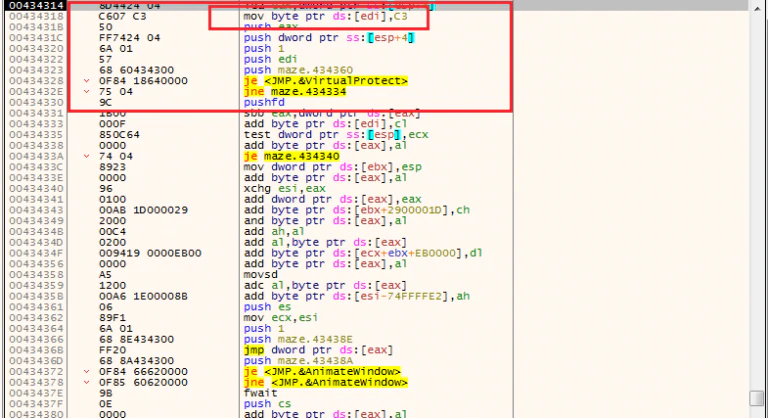Select address 00434362
Image resolution: width=768 pixels, height=418 pixels.
[36, 318]
